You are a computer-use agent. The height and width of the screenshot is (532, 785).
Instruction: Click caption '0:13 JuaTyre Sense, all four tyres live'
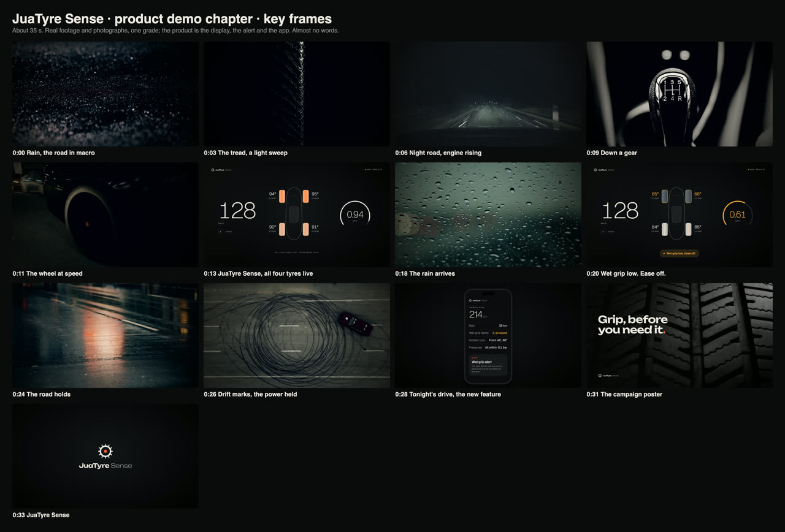pos(258,273)
